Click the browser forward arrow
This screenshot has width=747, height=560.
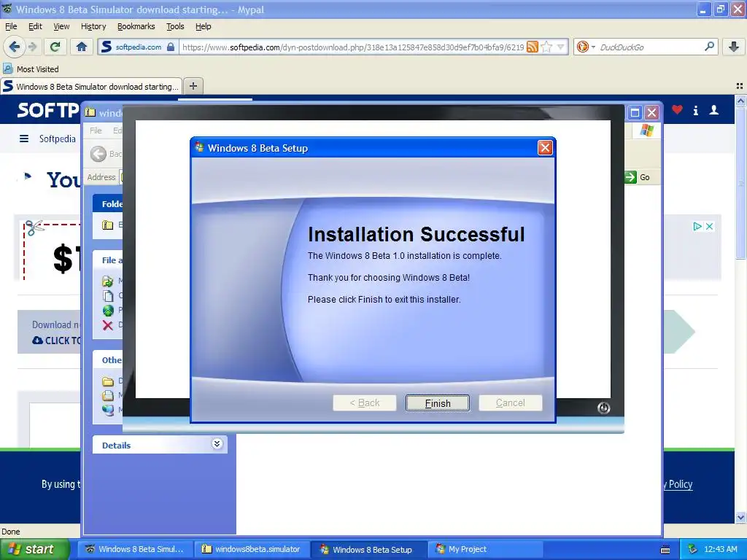pyautogui.click(x=33, y=47)
